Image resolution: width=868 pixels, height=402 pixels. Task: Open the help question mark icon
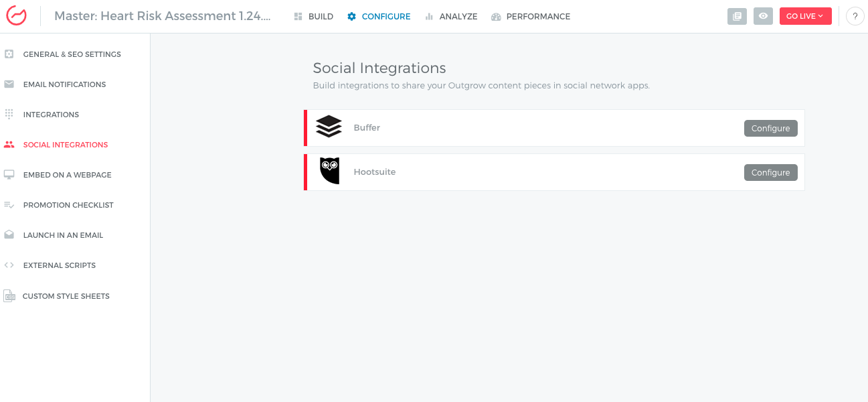[x=855, y=16]
